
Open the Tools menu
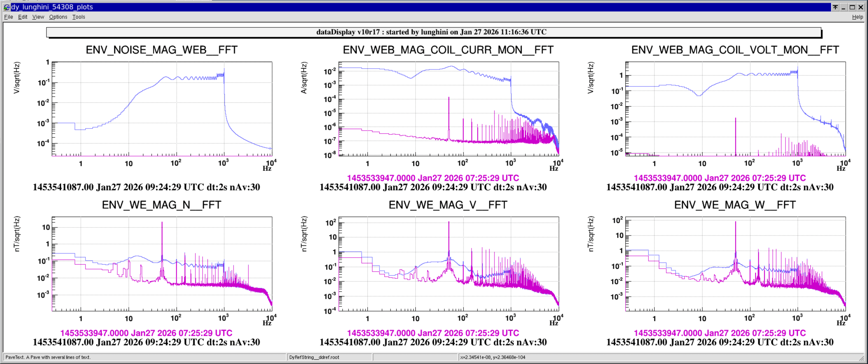pyautogui.click(x=78, y=17)
